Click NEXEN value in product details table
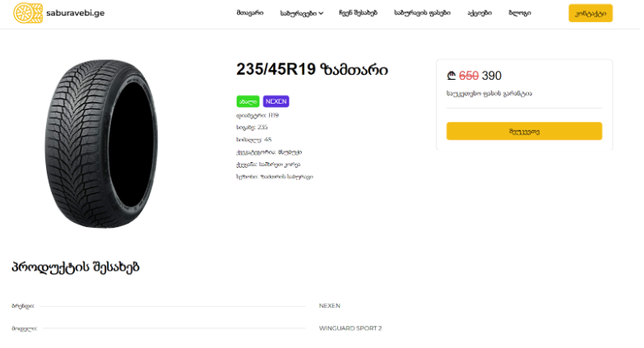Image resolution: width=644 pixels, height=348 pixels. coord(329,305)
